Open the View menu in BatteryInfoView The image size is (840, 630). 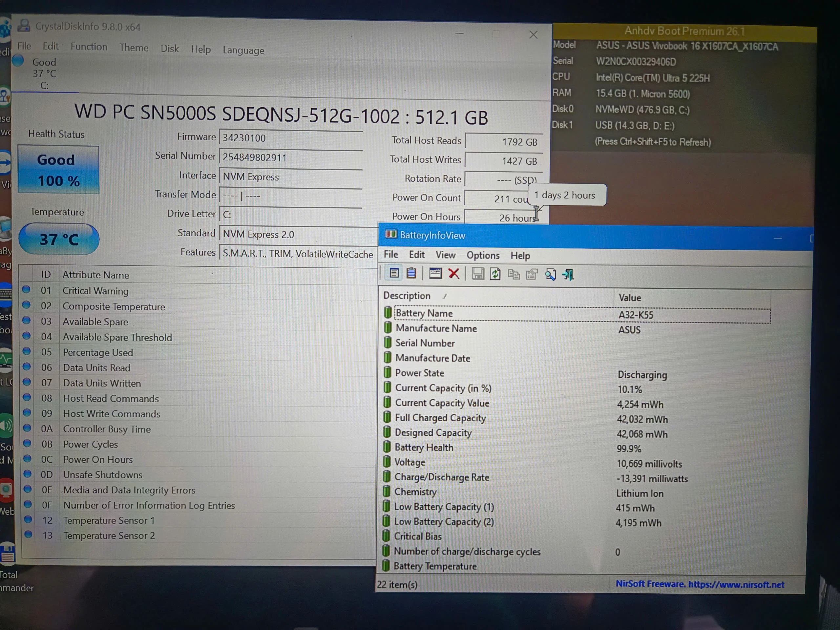[x=446, y=255]
